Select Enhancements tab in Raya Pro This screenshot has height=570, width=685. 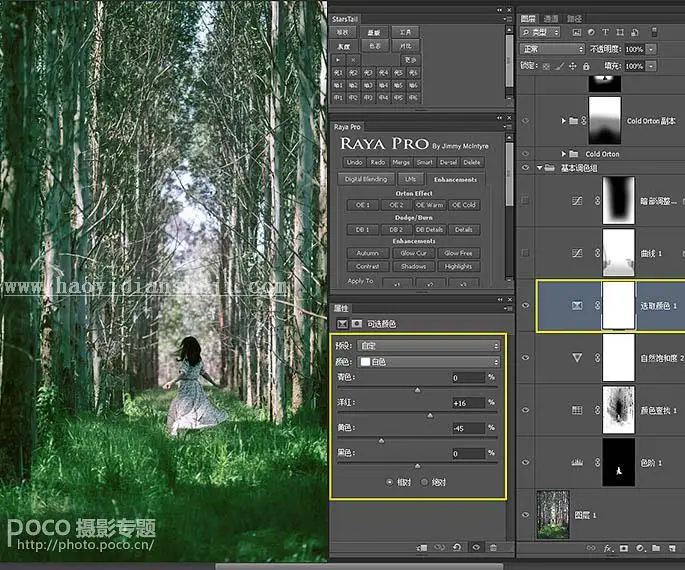[455, 180]
